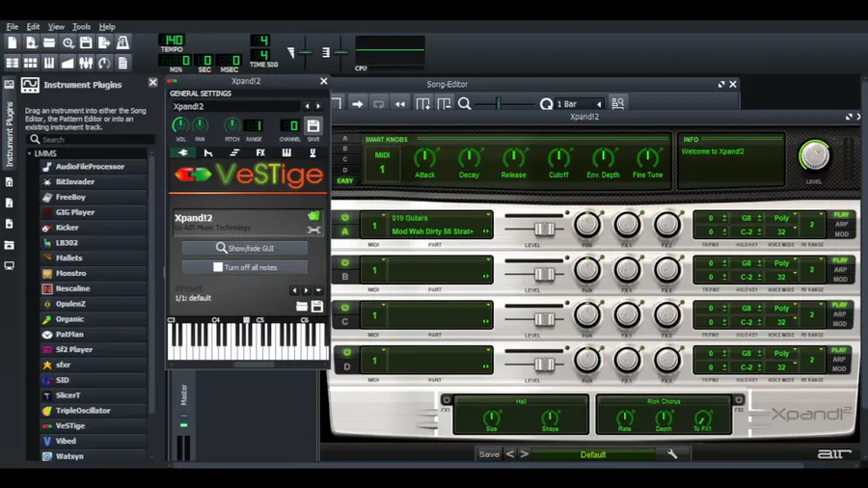Click the add bar icon in Song-Editor

[x=423, y=104]
